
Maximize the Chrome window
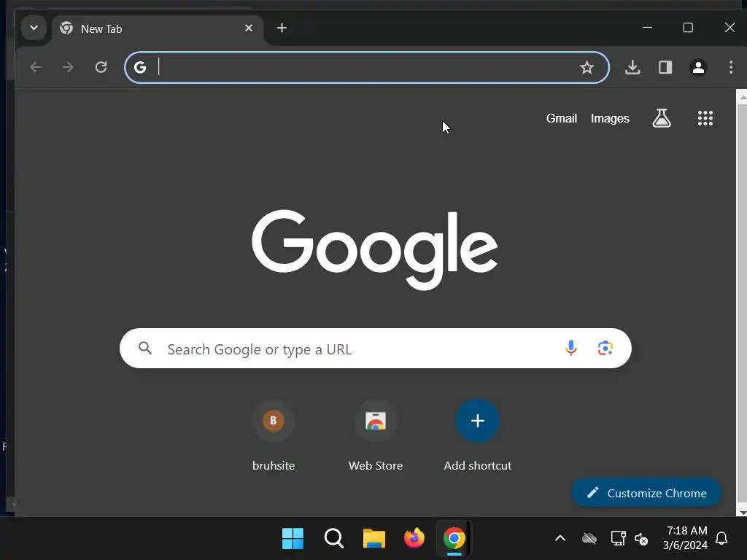[688, 28]
